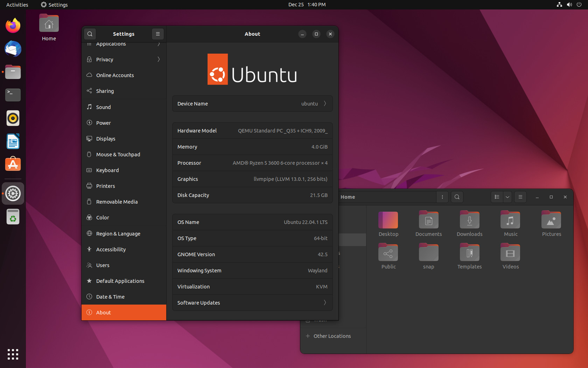Select Default Applications in sidebar
Viewport: 588px width, 368px height.
tap(124, 281)
